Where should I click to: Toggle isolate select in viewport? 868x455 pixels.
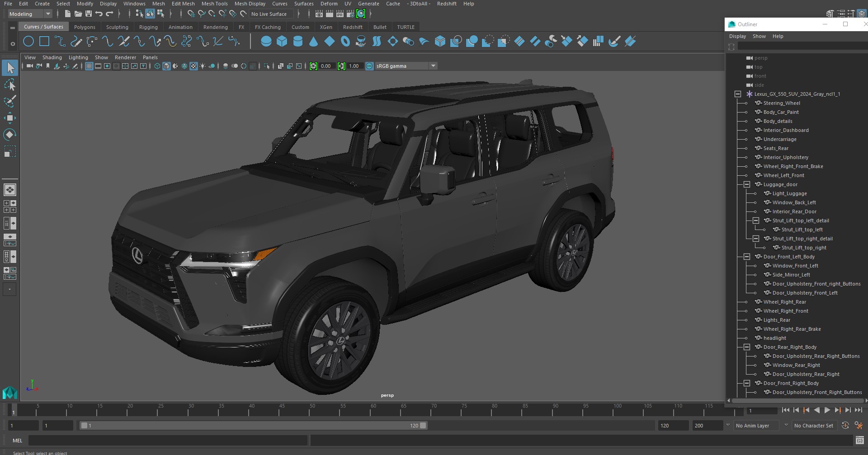click(267, 66)
